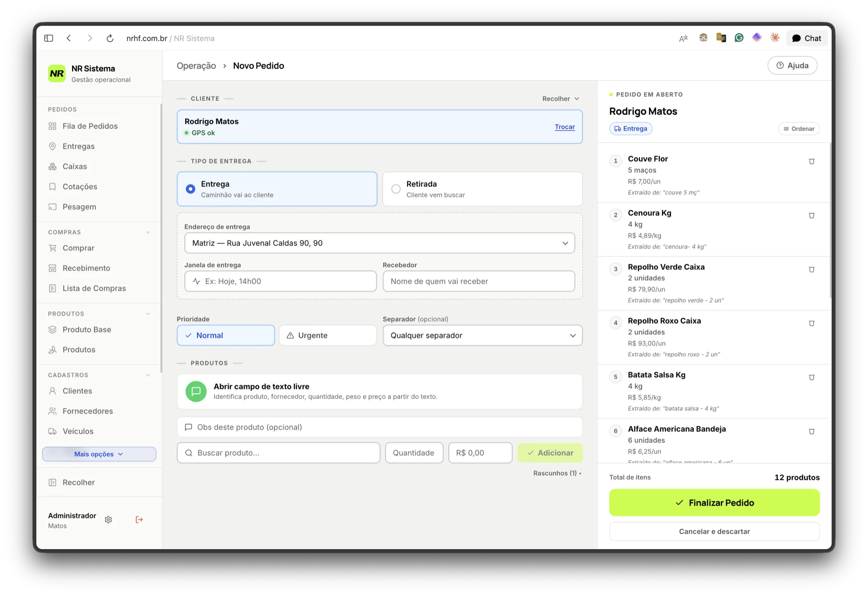Open the Endereço de entrega dropdown
The width and height of the screenshot is (868, 596).
380,243
